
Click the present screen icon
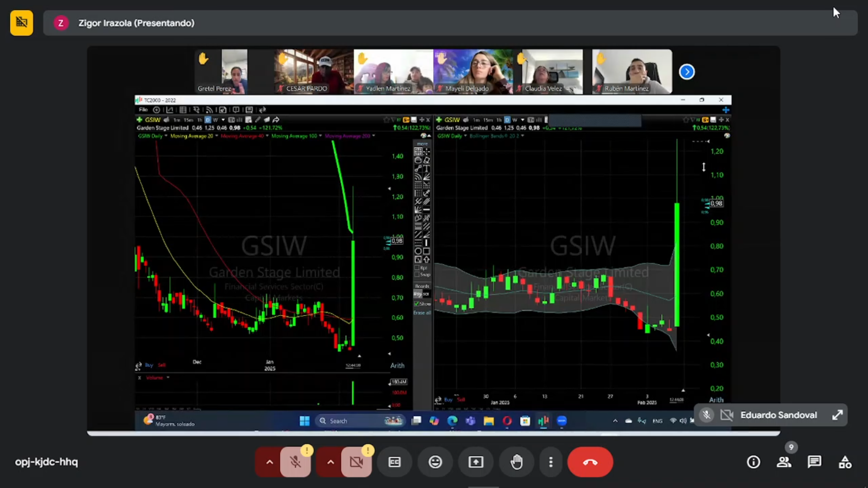click(x=476, y=462)
